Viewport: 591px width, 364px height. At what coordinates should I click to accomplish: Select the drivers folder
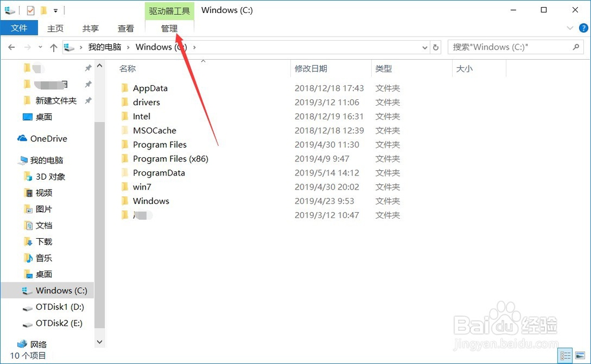point(146,102)
